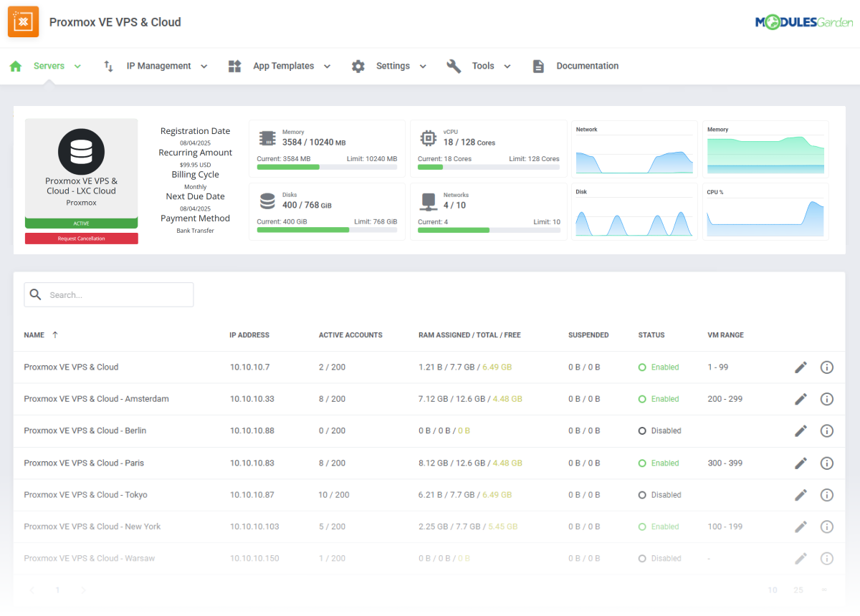Show info for Amsterdam server
The width and height of the screenshot is (860, 616).
[827, 399]
